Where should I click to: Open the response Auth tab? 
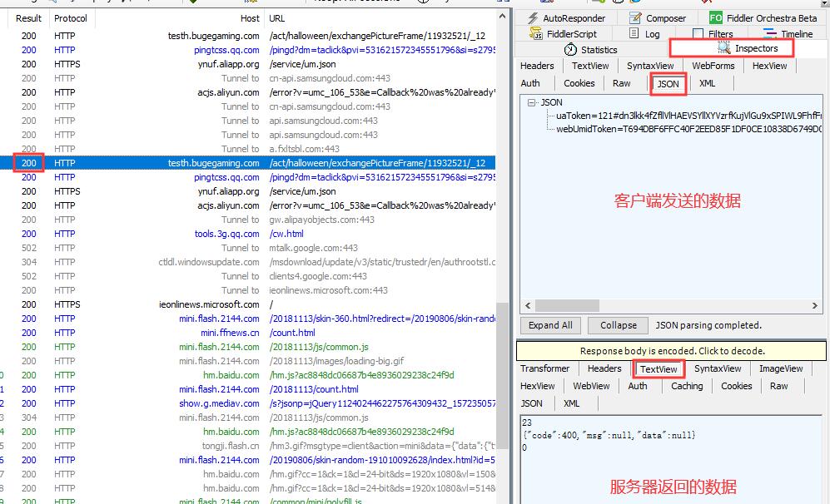pyautogui.click(x=638, y=386)
